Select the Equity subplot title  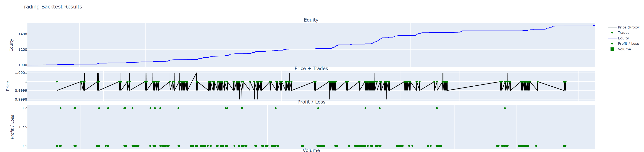(x=311, y=20)
